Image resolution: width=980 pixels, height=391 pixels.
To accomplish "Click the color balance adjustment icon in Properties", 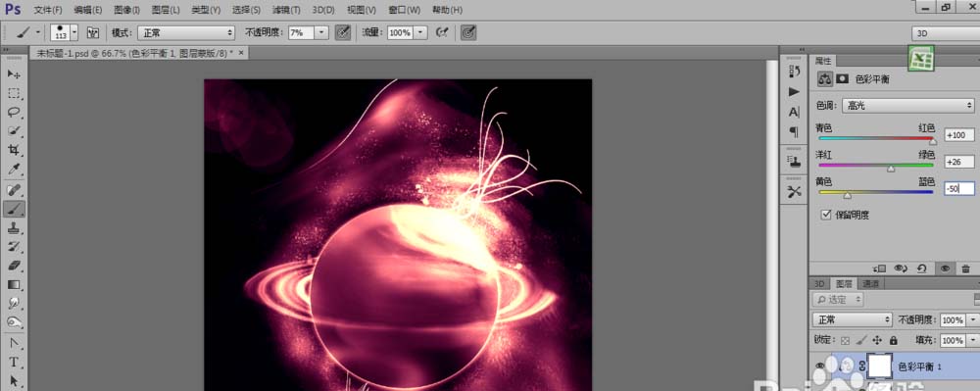I will [825, 79].
